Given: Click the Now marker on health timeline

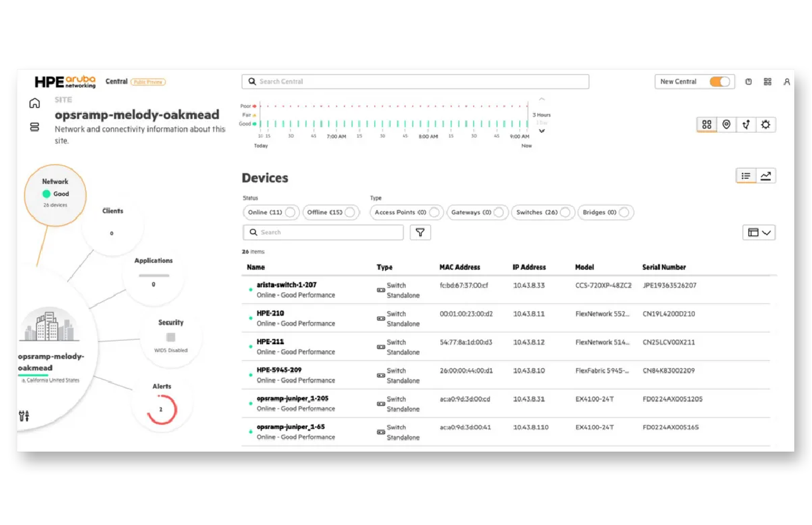Looking at the screenshot, I should (x=527, y=145).
